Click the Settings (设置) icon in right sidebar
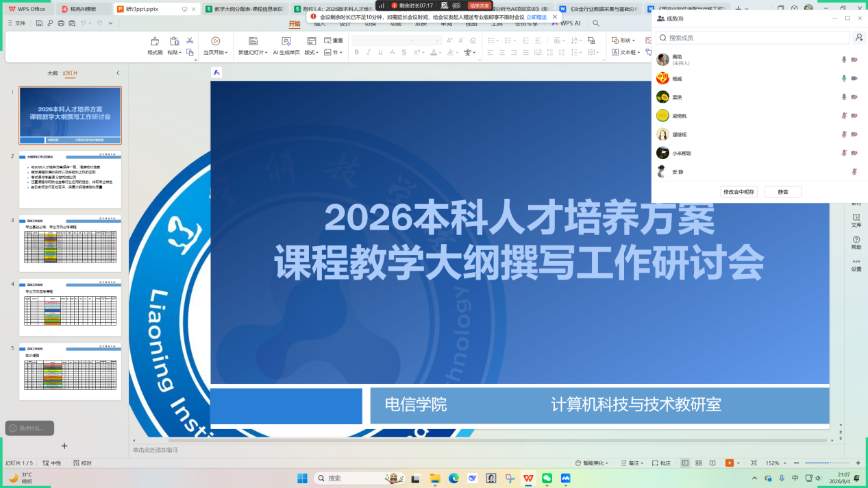Screen dimensions: 868x488 tap(856, 261)
